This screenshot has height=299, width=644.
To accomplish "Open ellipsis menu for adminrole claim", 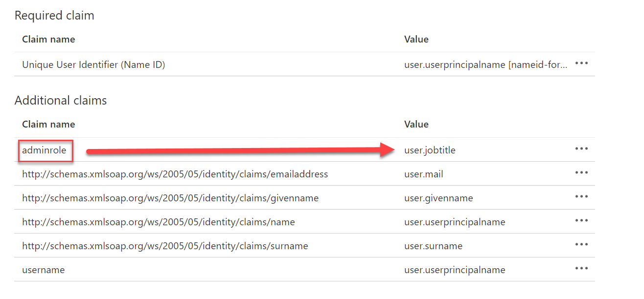I will click(581, 149).
